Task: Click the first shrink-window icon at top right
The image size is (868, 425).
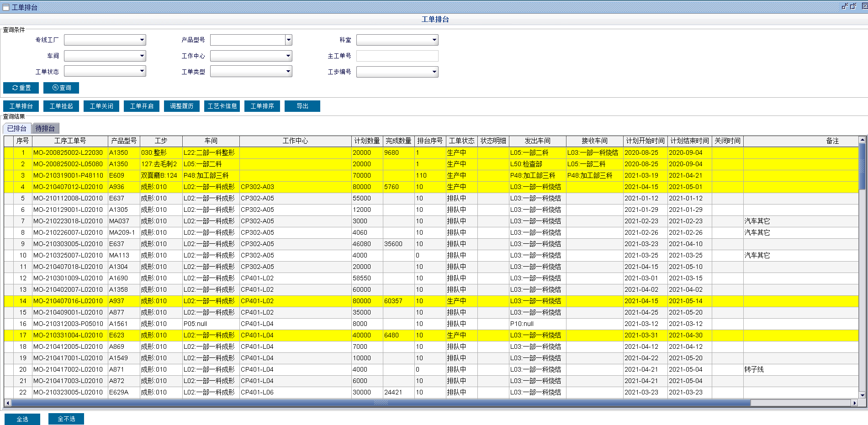Action: pos(845,6)
